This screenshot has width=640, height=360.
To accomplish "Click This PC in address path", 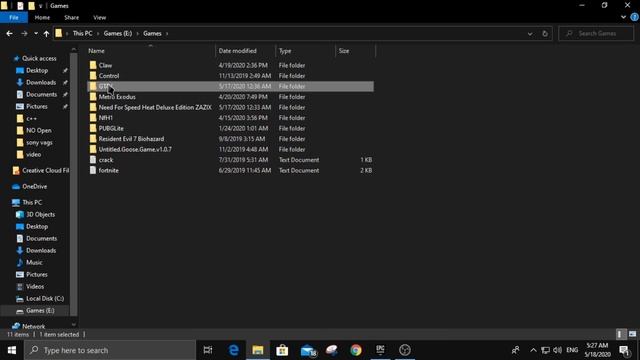I will coord(82,33).
